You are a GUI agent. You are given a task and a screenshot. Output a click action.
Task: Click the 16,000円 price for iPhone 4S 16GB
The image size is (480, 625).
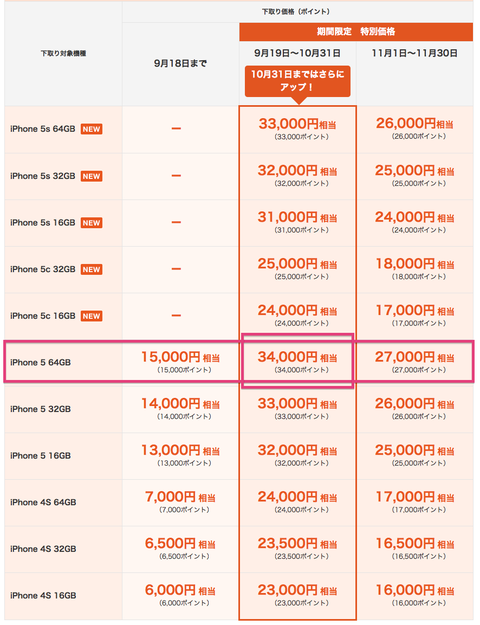(x=415, y=594)
